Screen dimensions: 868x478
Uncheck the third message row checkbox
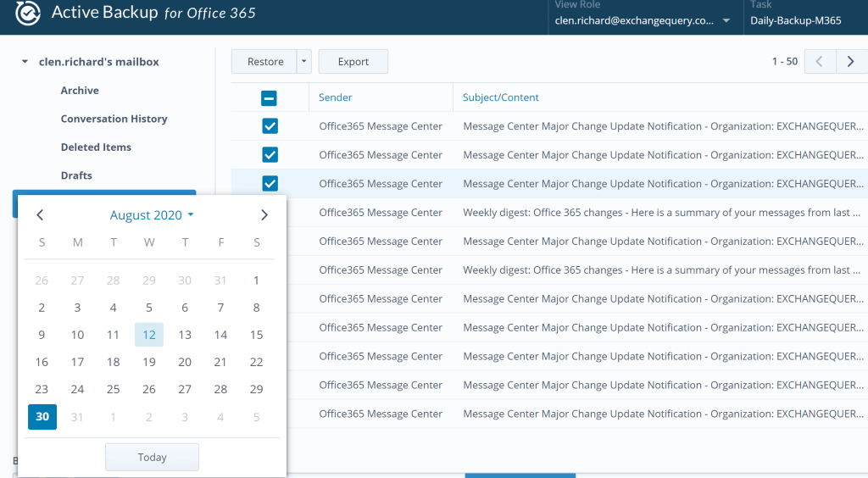coord(270,184)
